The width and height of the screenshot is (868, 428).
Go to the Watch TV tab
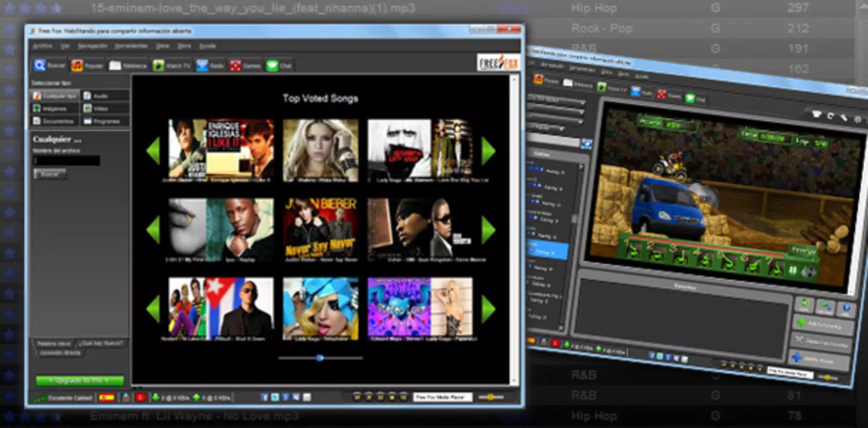[171, 65]
